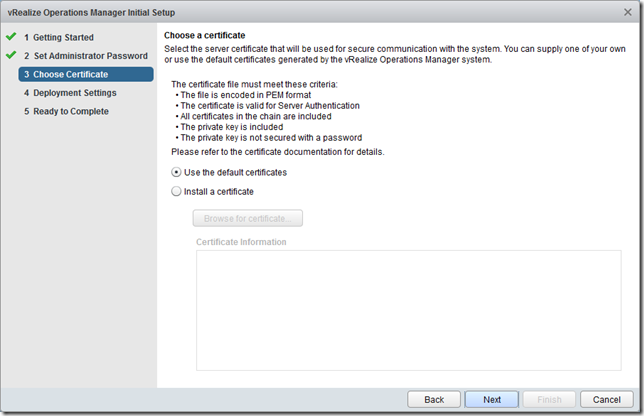Click the checkmark next to Set Administrator Password
This screenshot has height=416, width=644.
click(11, 56)
